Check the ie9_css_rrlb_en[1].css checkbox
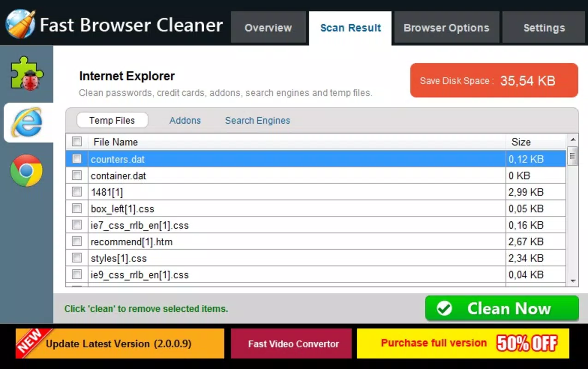This screenshot has width=588, height=369. [x=77, y=274]
